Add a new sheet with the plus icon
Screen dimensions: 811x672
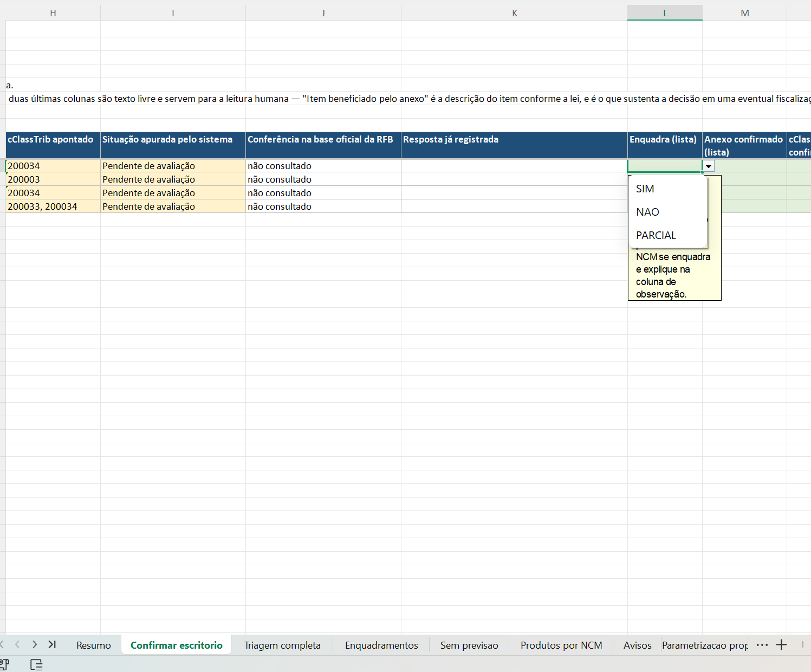click(x=781, y=645)
